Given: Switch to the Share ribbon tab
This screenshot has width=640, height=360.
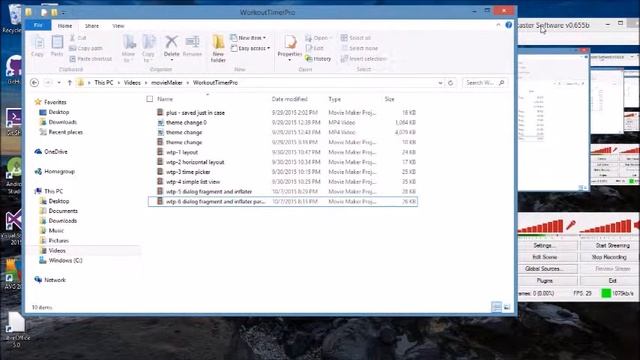Looking at the screenshot, I should [92, 26].
